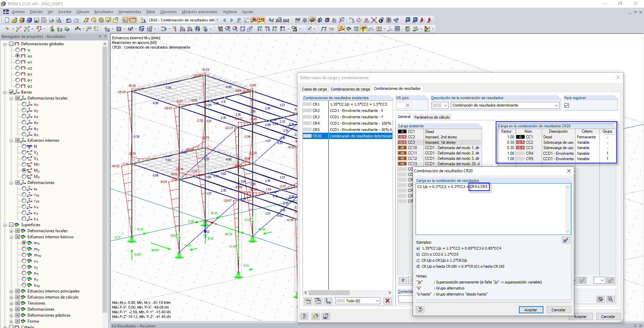Tick the Para resolver checkbox

pos(567,105)
